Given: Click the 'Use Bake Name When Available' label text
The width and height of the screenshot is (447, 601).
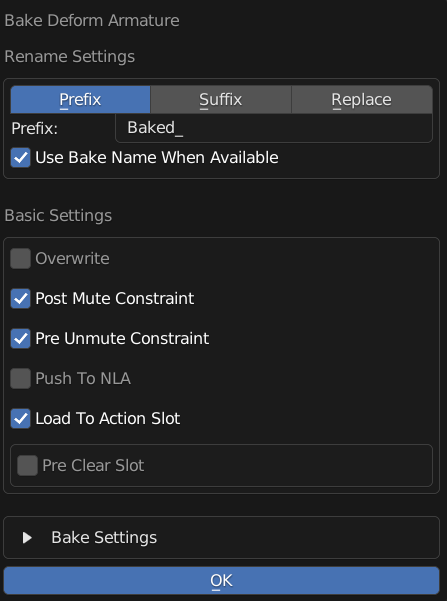Looking at the screenshot, I should [157, 158].
